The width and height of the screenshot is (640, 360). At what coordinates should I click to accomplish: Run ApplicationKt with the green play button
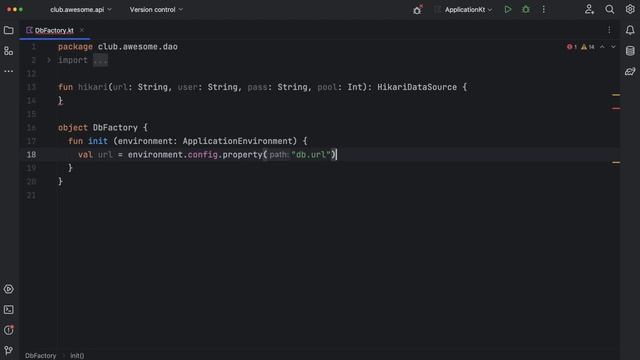pos(508,9)
